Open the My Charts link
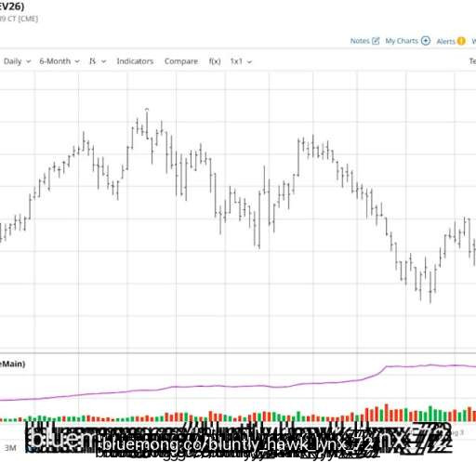The image size is (476, 476). coord(402,41)
